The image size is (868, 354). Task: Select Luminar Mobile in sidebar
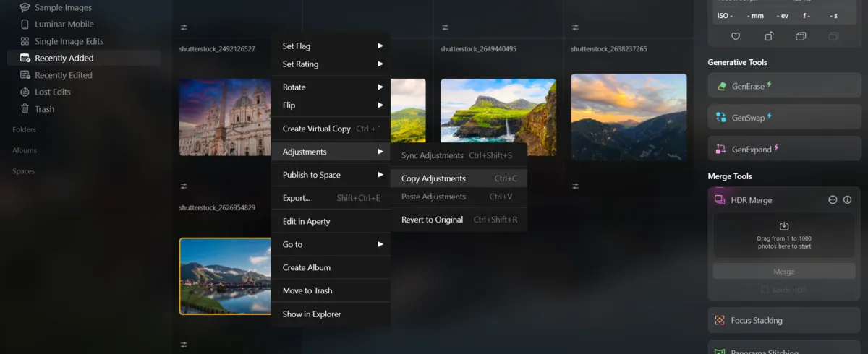pyautogui.click(x=64, y=24)
